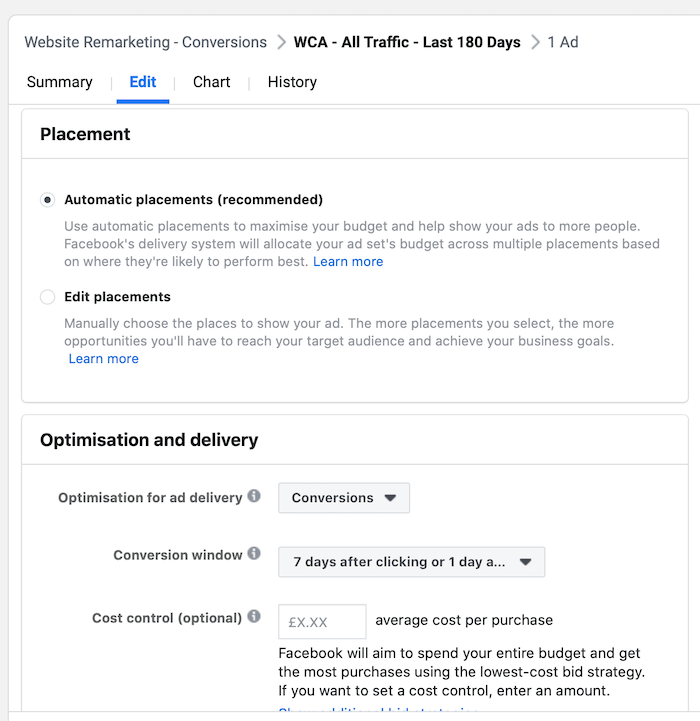Open the 1 Ad breadcrumb link
Screen dimensions: 700x721
[563, 42]
